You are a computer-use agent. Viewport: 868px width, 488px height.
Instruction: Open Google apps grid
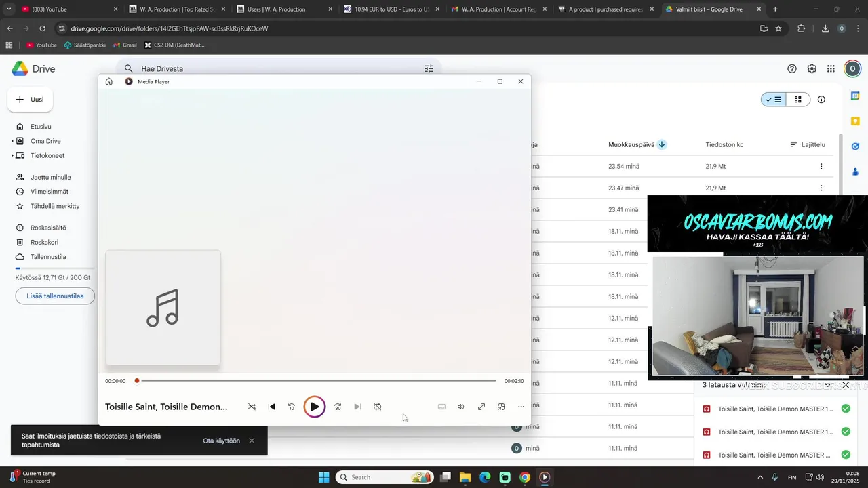(x=831, y=68)
